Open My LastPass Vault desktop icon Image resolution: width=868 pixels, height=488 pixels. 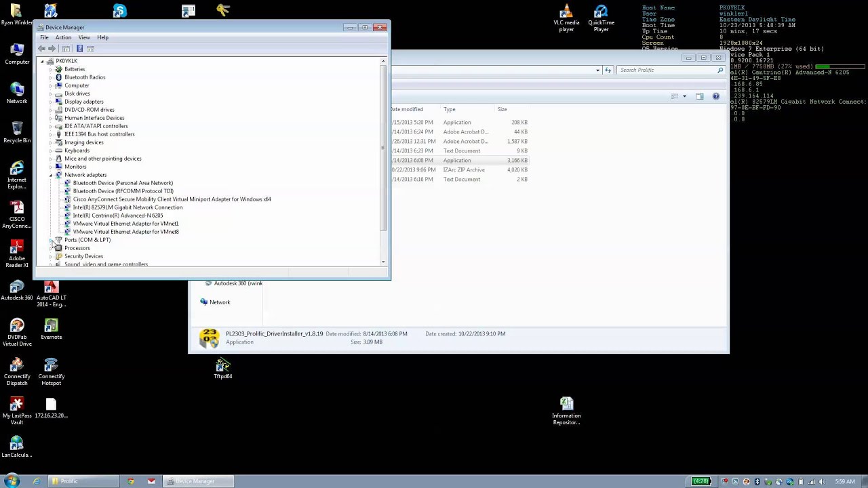pyautogui.click(x=17, y=410)
